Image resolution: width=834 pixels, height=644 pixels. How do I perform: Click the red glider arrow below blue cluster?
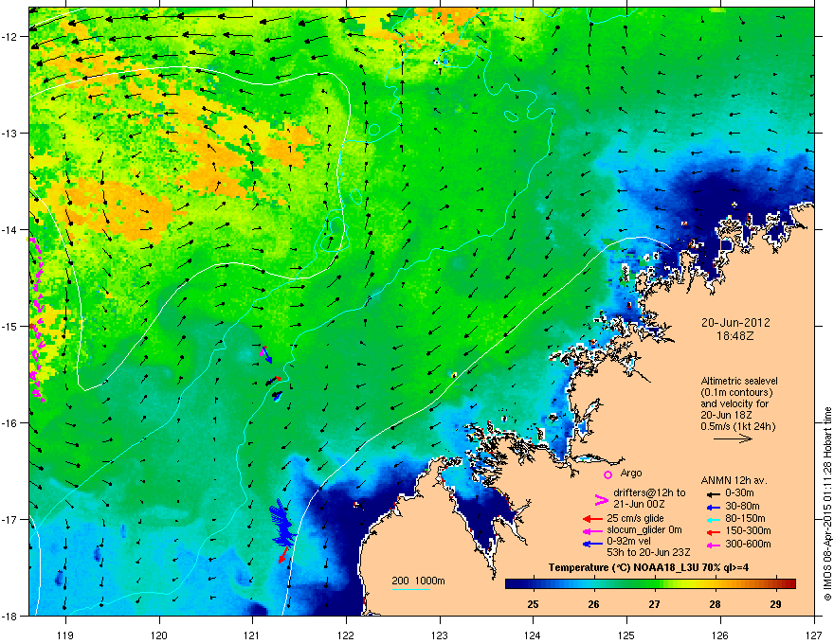(x=283, y=555)
